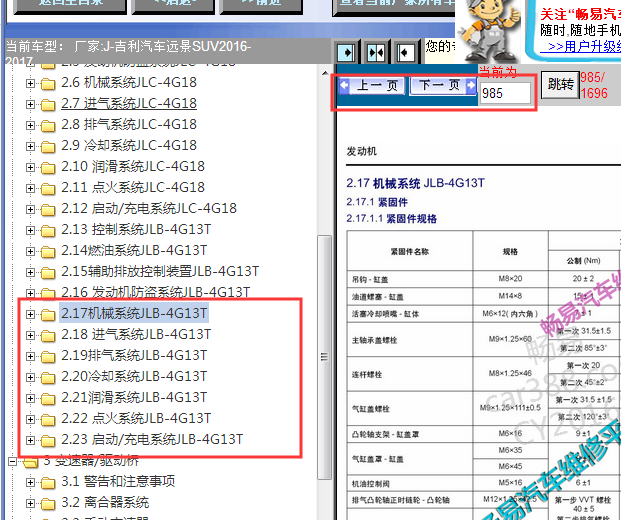
Task: Expand 2.8 排气系统JLC-4G18 node
Action: click(30, 125)
